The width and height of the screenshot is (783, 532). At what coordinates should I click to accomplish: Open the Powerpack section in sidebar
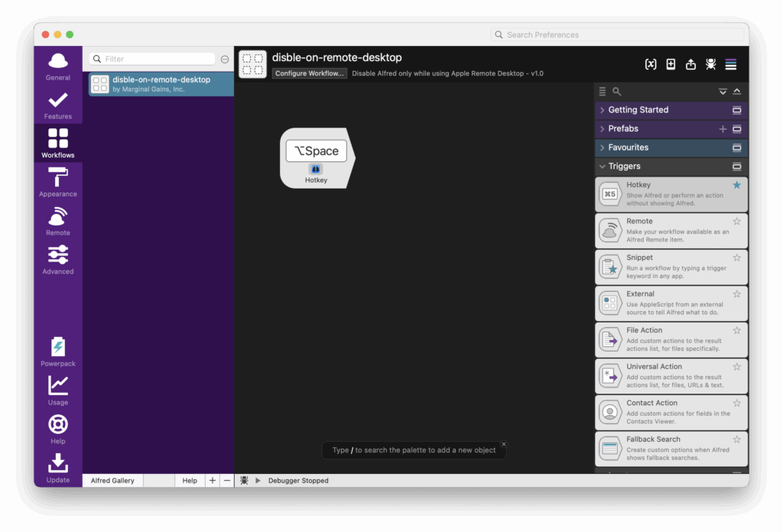pos(58,352)
